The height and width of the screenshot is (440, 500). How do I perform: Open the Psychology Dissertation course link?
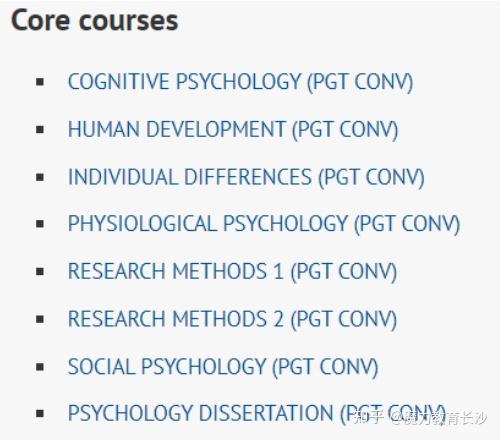pos(257,414)
